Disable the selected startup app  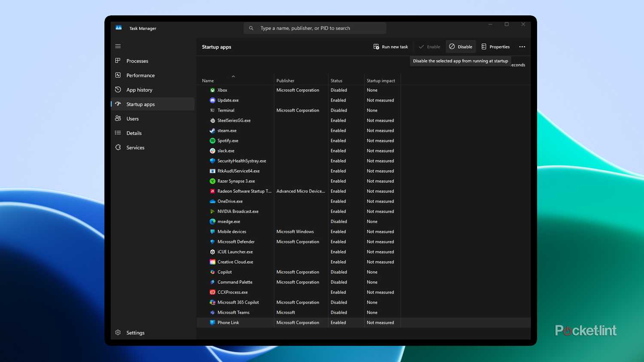pos(460,46)
